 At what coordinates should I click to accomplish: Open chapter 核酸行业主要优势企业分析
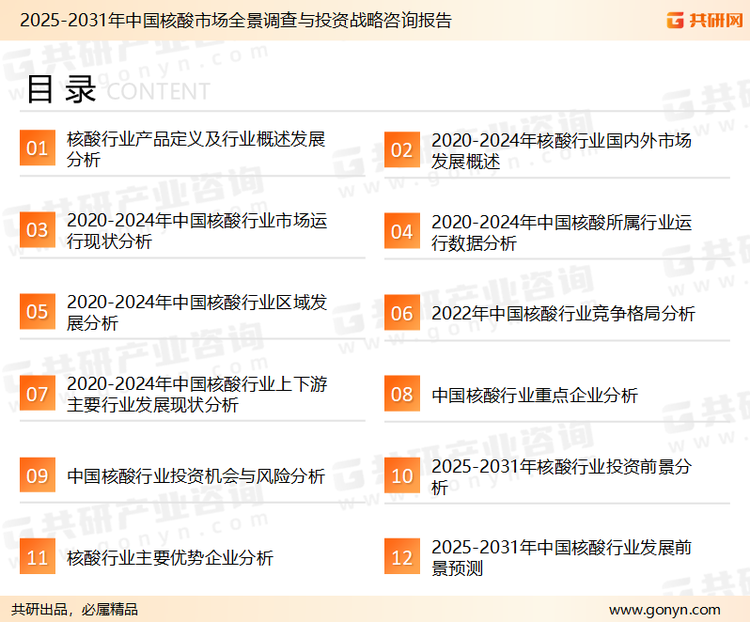tap(170, 558)
